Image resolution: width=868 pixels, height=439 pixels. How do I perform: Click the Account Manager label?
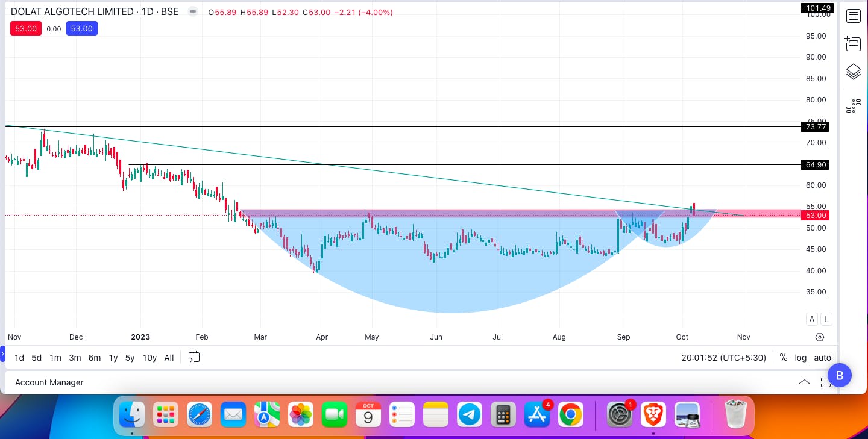point(49,382)
